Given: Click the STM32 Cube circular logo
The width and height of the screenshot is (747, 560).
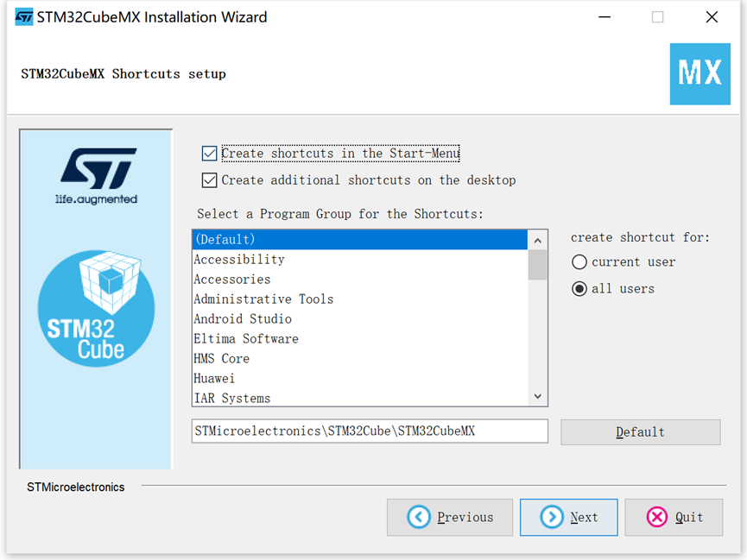Looking at the screenshot, I should click(x=96, y=308).
